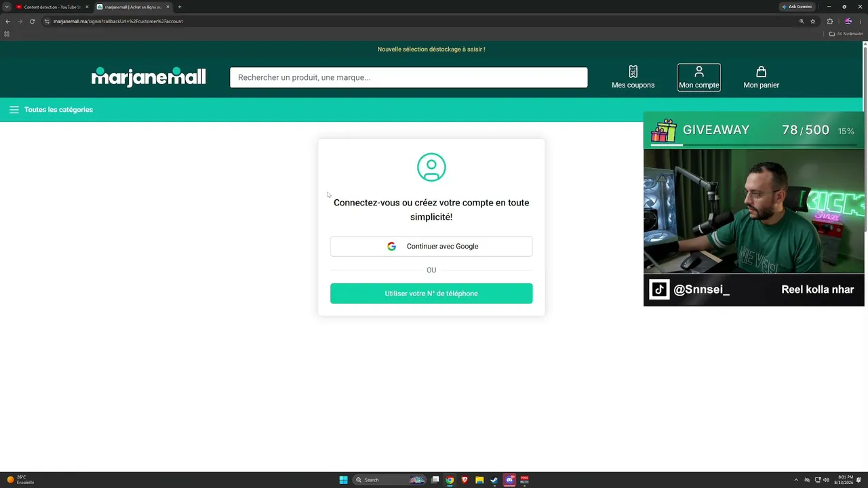
Task: Click the GIVEAWAY gift icon
Action: pyautogui.click(x=664, y=129)
